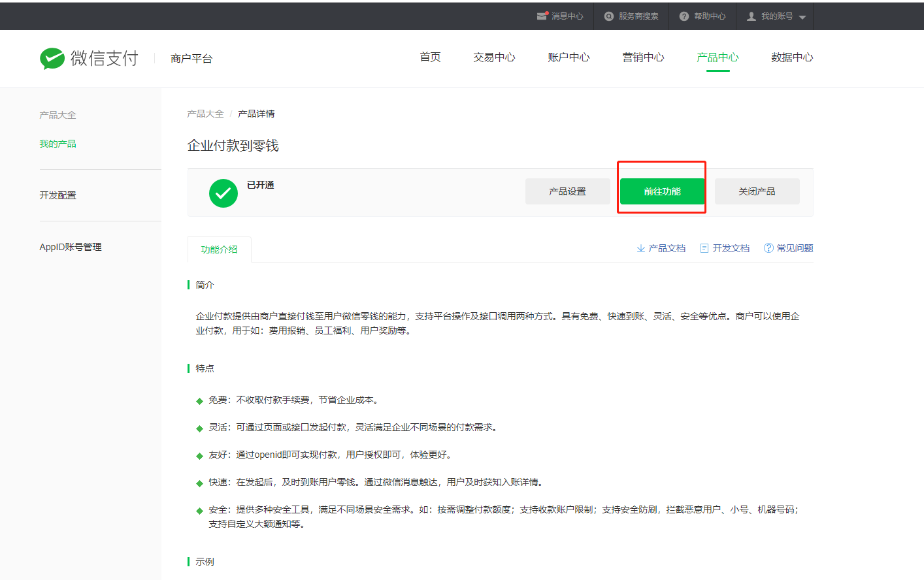Open 开发配置 in the sidebar
The height and width of the screenshot is (580, 924).
(x=58, y=195)
